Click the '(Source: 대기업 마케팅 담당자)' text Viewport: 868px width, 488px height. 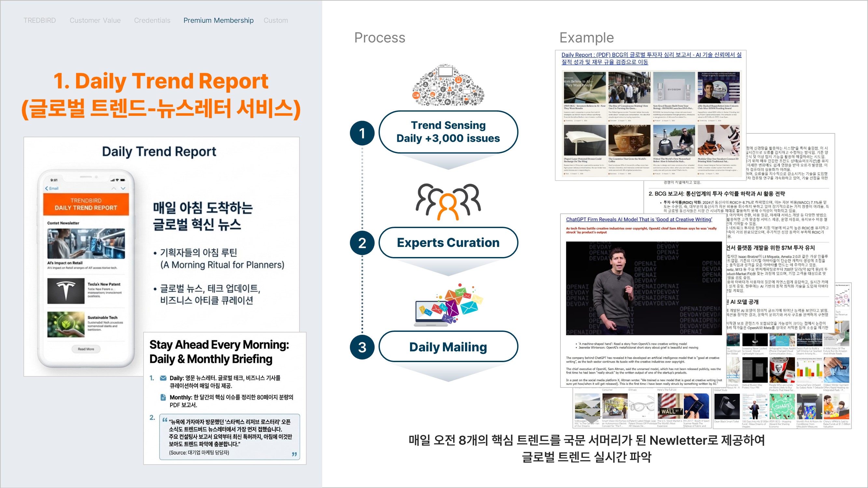point(199,453)
